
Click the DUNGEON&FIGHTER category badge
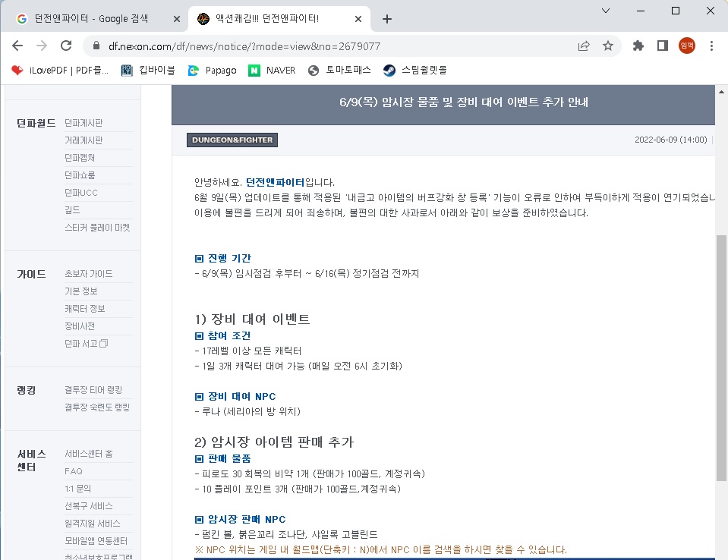click(232, 140)
